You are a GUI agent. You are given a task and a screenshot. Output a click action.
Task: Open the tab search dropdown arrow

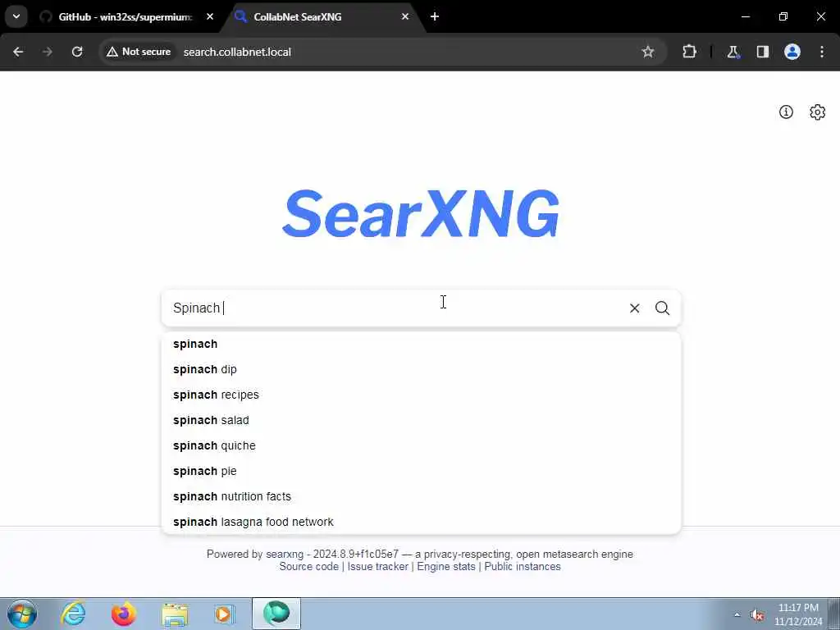coord(16,16)
